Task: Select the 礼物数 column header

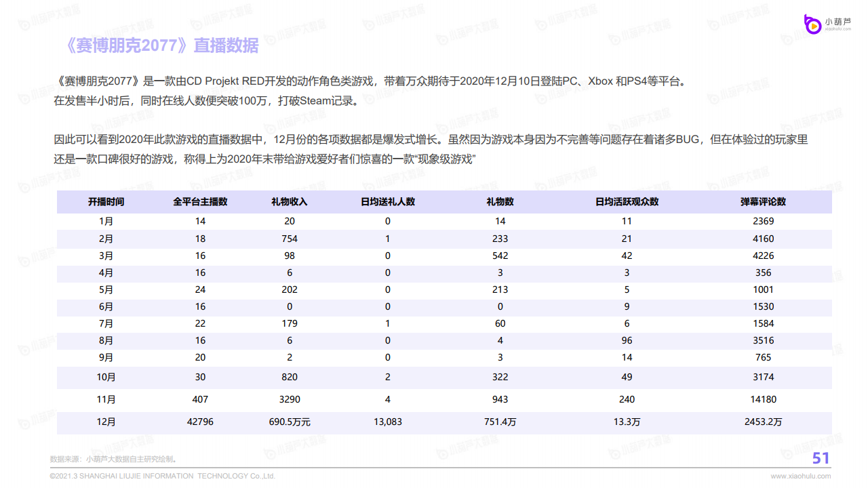Action: [x=500, y=202]
